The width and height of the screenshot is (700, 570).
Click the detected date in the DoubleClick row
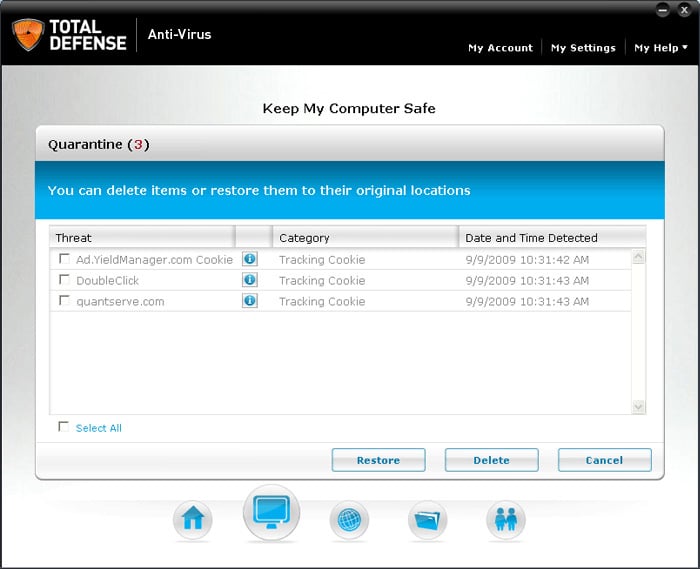527,281
